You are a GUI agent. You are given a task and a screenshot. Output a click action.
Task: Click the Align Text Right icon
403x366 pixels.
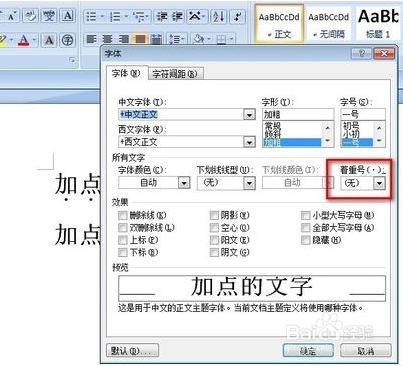(124, 40)
